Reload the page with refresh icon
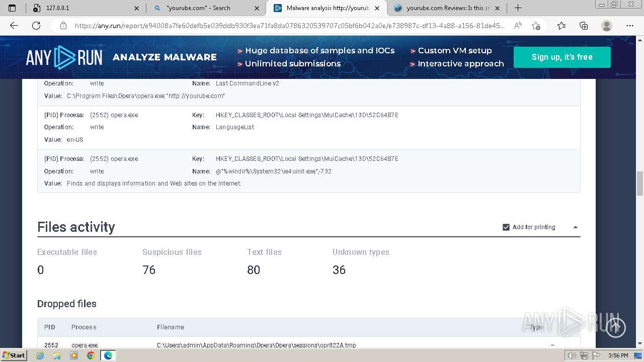This screenshot has width=644, height=362. [36, 26]
